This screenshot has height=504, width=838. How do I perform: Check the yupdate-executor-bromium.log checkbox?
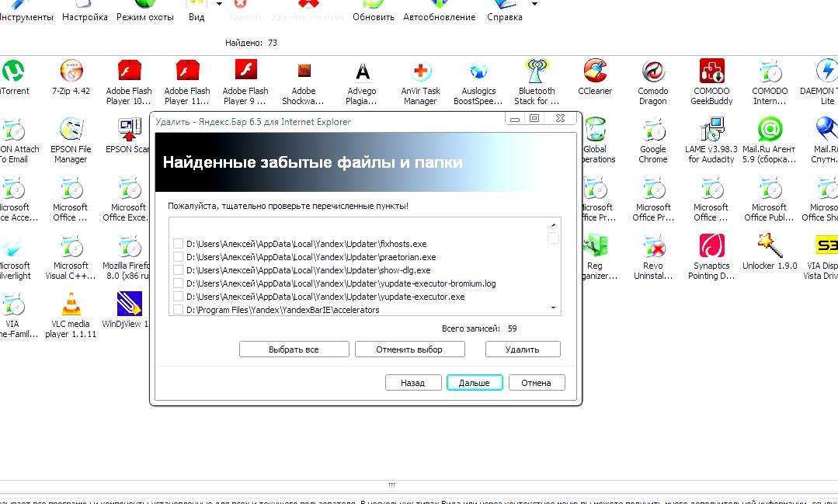point(179,283)
